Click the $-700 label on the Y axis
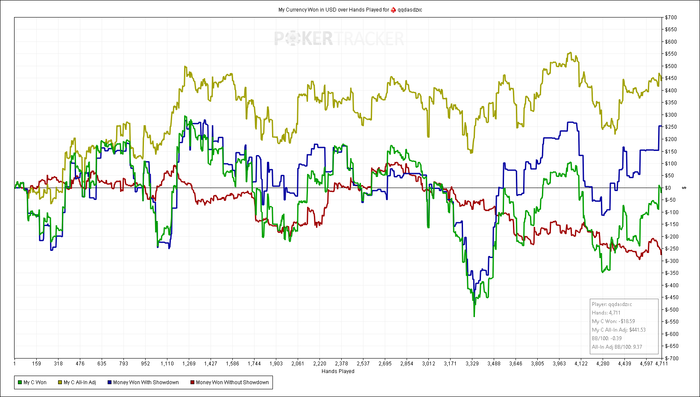The image size is (700, 397). pos(671,358)
